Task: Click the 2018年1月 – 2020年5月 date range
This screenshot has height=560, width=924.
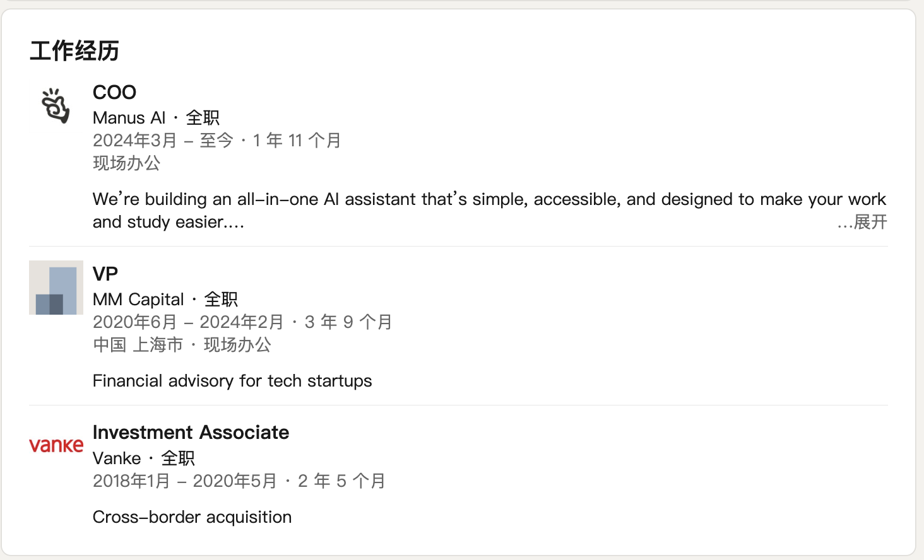Action: click(184, 481)
